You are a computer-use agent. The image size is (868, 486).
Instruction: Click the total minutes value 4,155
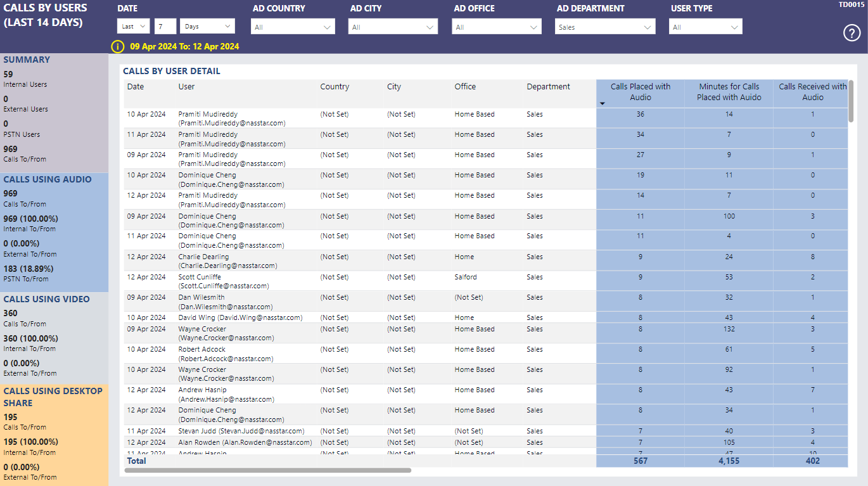pos(729,461)
